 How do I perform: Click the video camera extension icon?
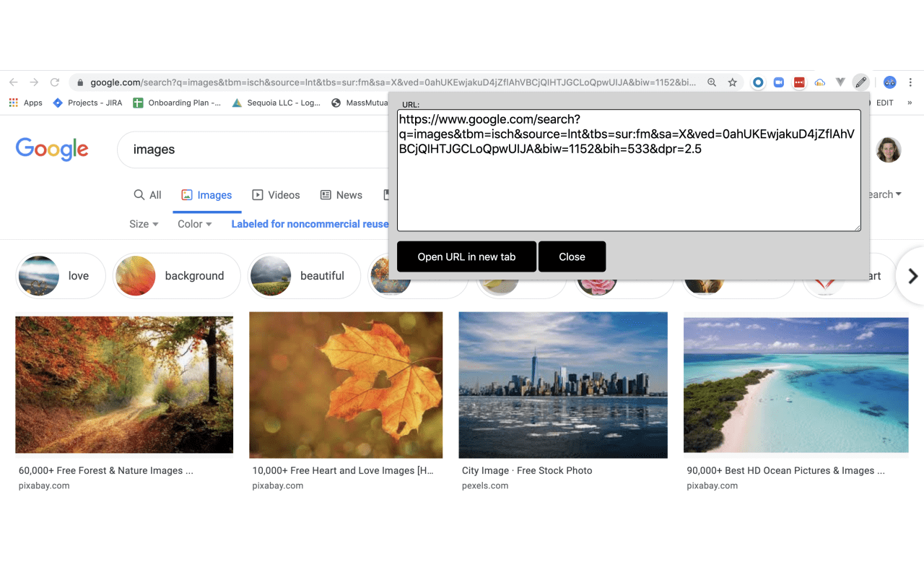(x=779, y=82)
